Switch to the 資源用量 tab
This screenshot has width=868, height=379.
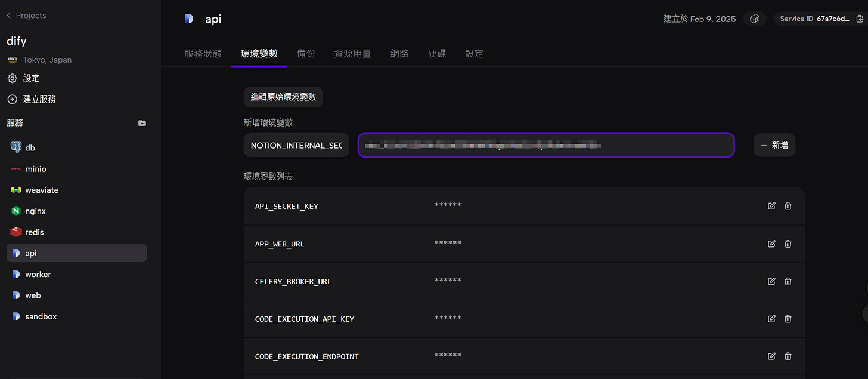tap(353, 53)
